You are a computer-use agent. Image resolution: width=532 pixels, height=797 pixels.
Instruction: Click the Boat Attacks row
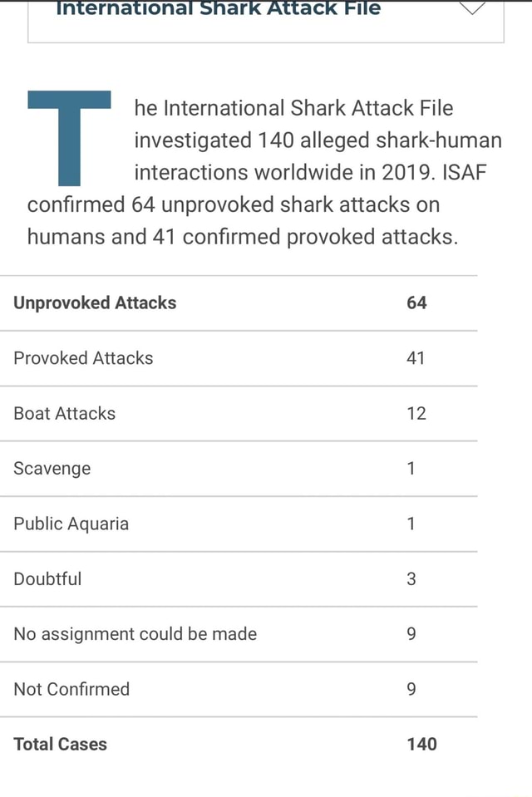point(64,413)
